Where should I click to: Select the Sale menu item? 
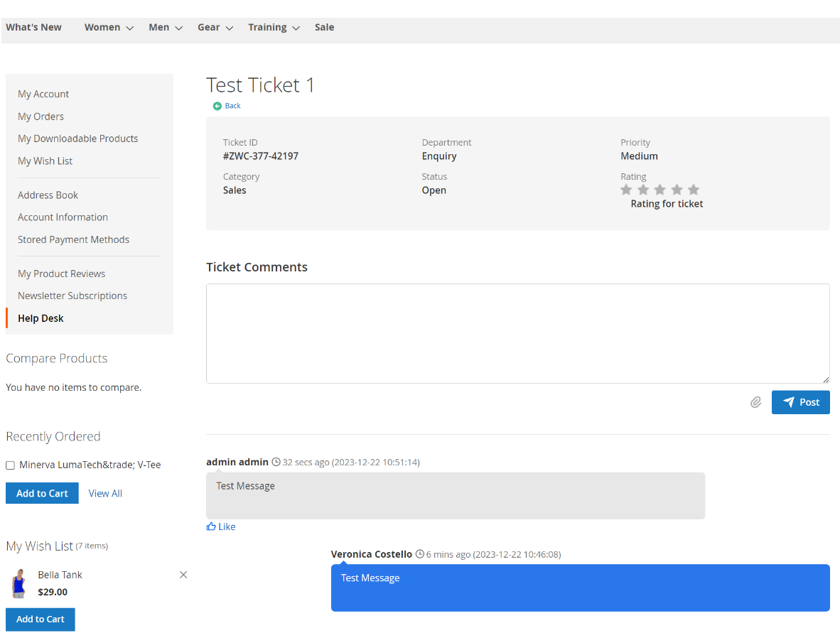pos(324,27)
